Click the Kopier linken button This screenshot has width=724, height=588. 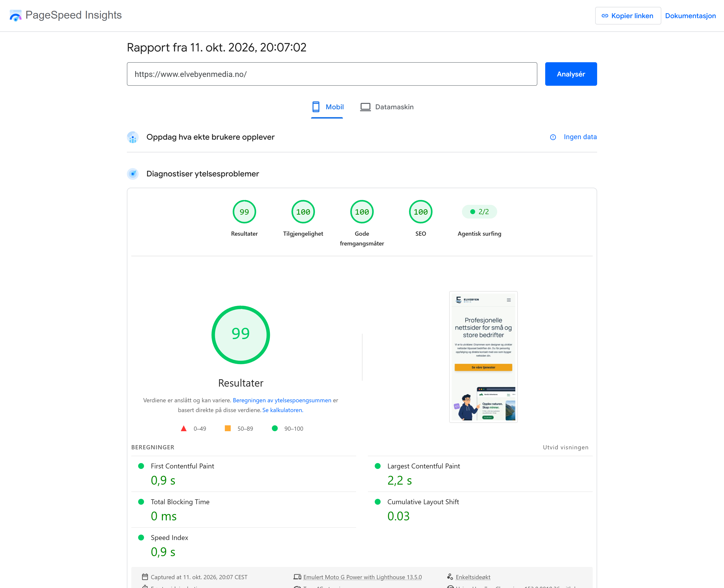[x=628, y=16]
